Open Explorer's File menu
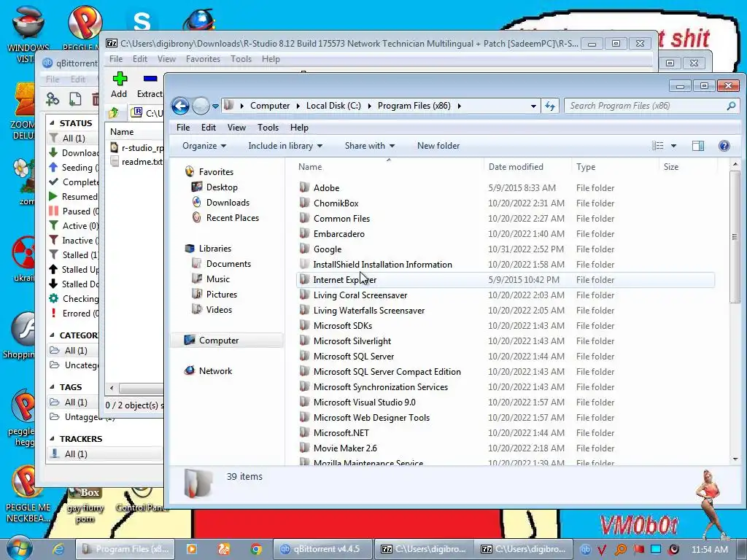Image resolution: width=747 pixels, height=560 pixels. point(183,127)
